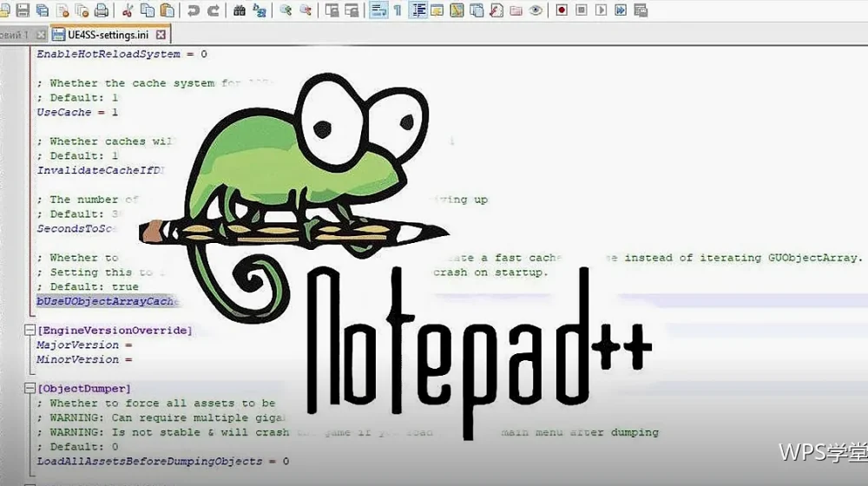Open the Function List panel icon

[496, 10]
